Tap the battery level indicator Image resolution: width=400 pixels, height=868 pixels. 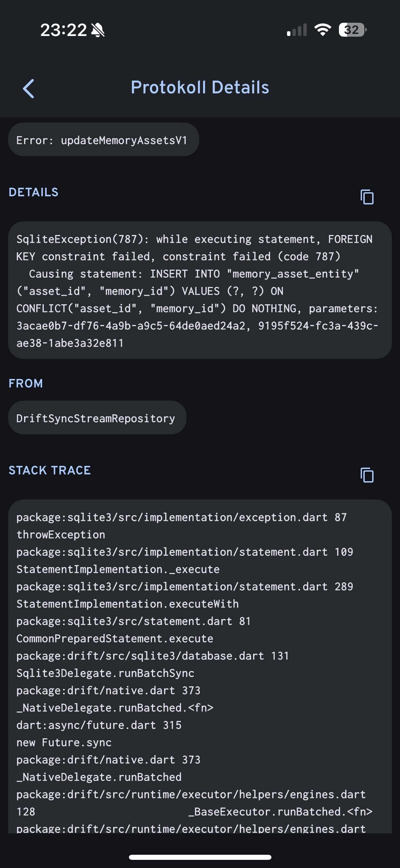coord(352,30)
